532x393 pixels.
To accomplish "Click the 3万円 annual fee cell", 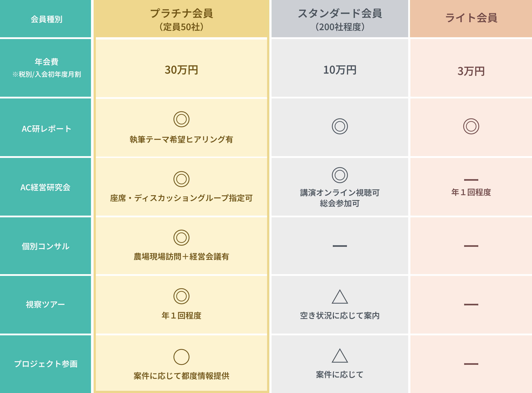I will 471,68.
